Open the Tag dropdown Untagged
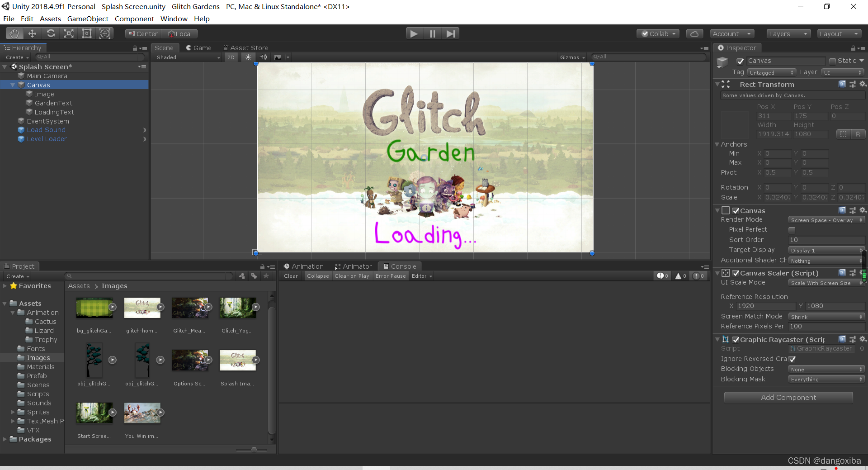Viewport: 868px width, 470px height. 771,72
